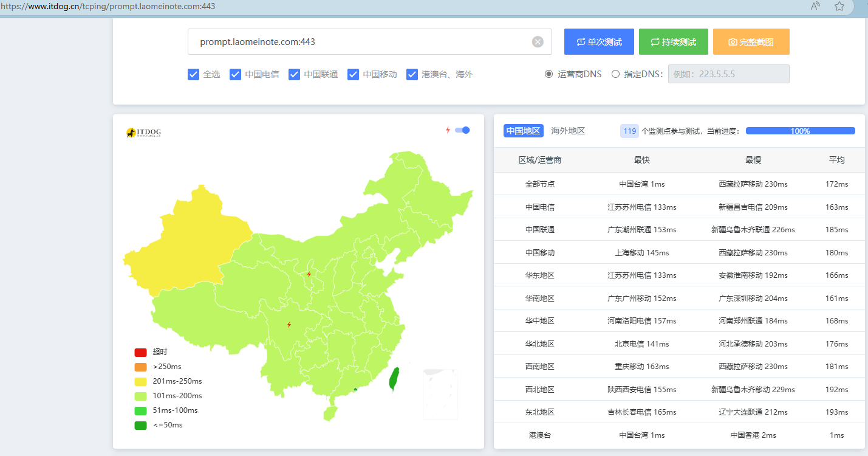Uncheck the 中国电信 checkbox
The width and height of the screenshot is (868, 456).
(x=236, y=74)
